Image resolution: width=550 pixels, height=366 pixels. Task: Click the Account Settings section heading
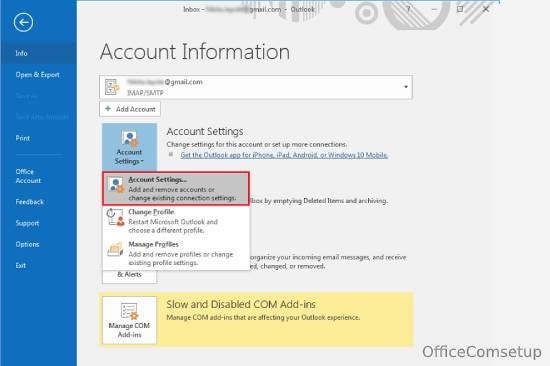coord(205,132)
